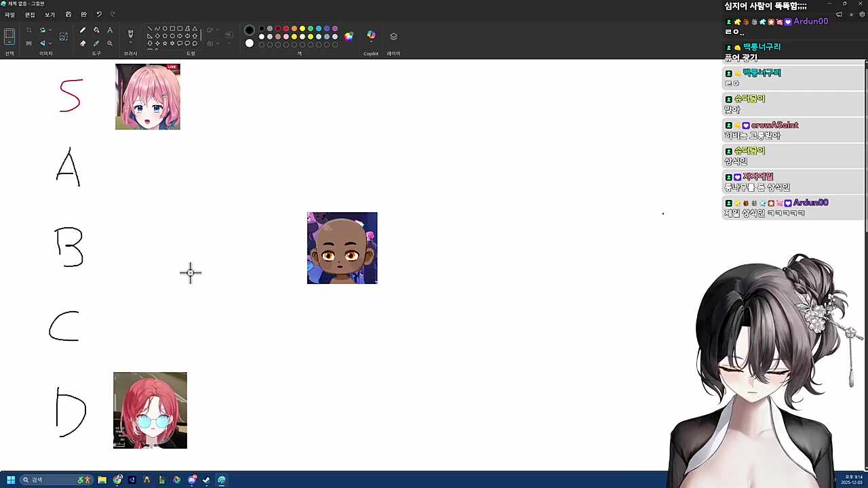Screen dimensions: 868x488
Task: Open the Edit colors rainbow wheel
Action: click(x=349, y=36)
